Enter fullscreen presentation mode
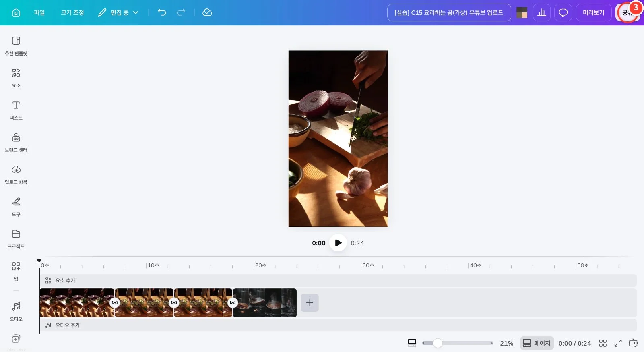 [x=618, y=343]
